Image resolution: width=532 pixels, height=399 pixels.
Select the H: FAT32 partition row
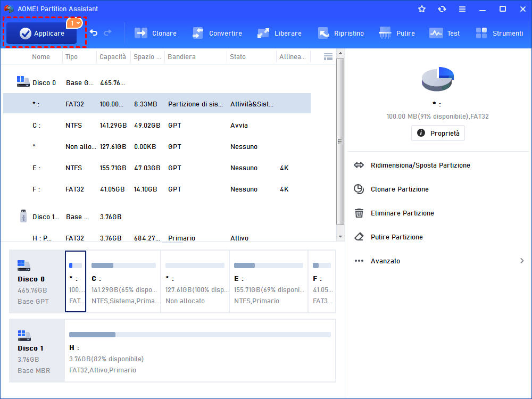157,237
